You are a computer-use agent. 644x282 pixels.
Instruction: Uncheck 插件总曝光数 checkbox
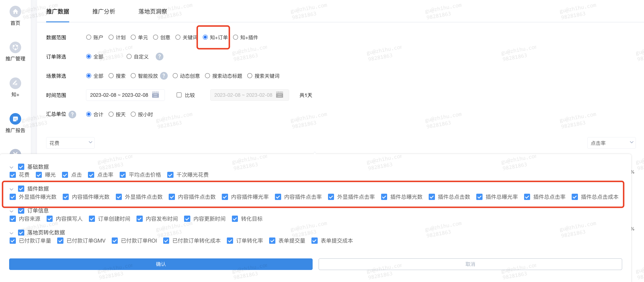pyautogui.click(x=384, y=197)
